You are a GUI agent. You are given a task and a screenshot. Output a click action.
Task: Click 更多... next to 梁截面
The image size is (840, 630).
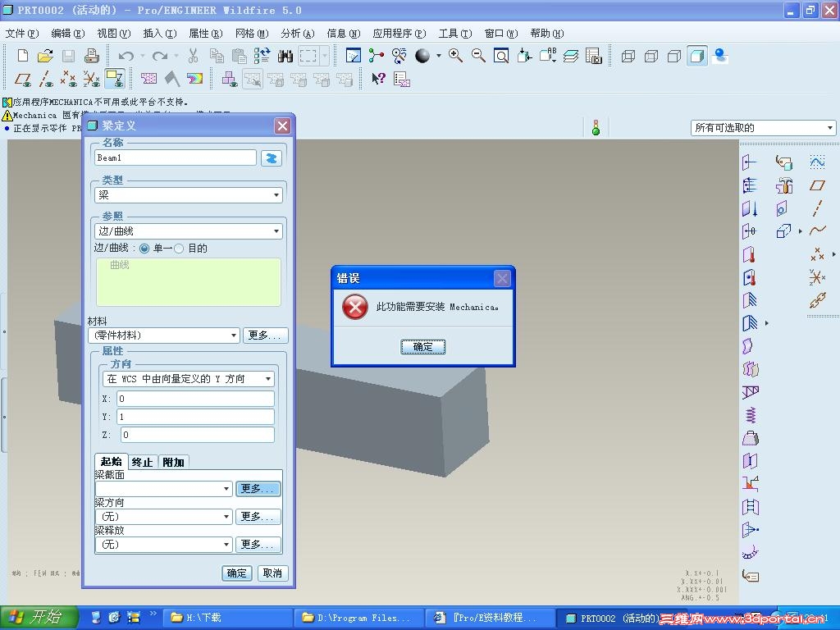[x=258, y=489]
